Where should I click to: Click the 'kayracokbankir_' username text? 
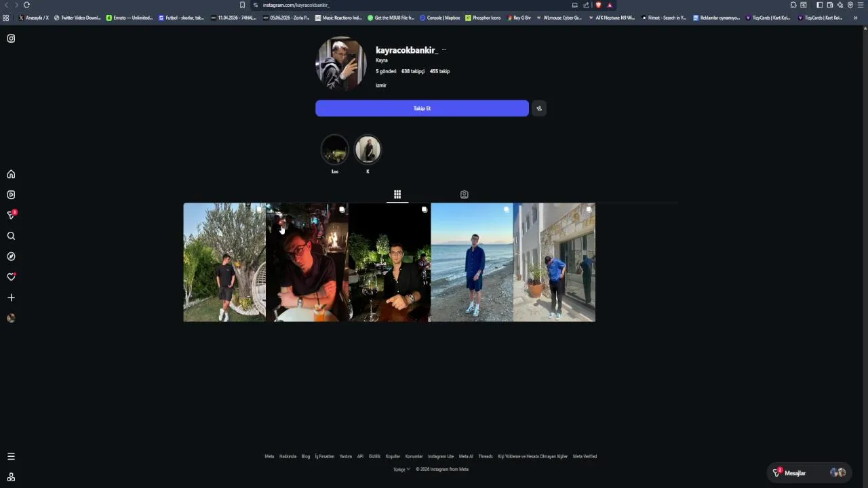point(407,50)
